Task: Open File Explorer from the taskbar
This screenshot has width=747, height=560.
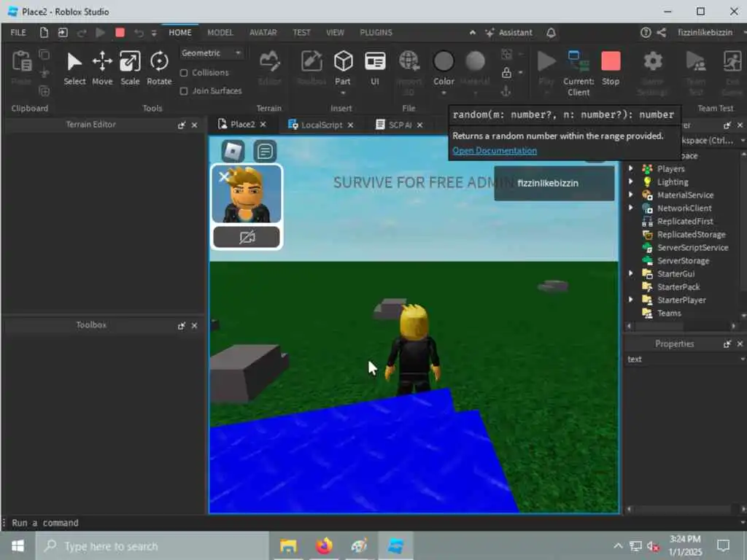Action: pyautogui.click(x=288, y=546)
